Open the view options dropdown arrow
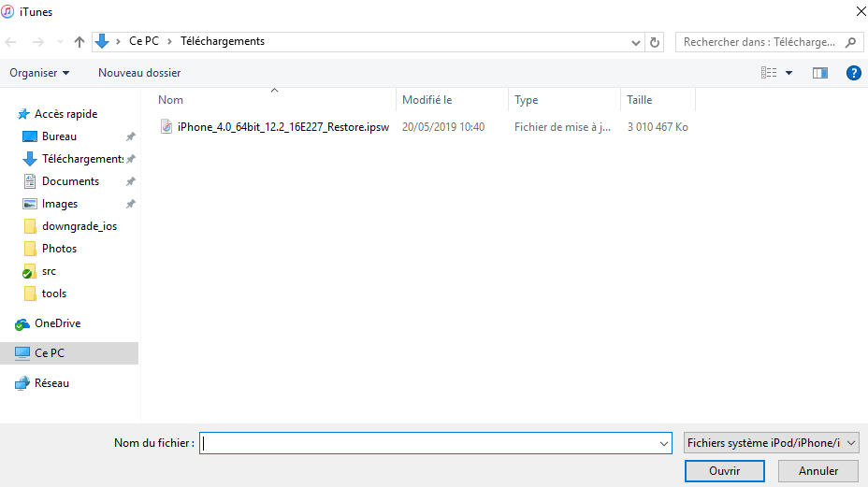Image resolution: width=868 pixels, height=487 pixels. pos(788,73)
